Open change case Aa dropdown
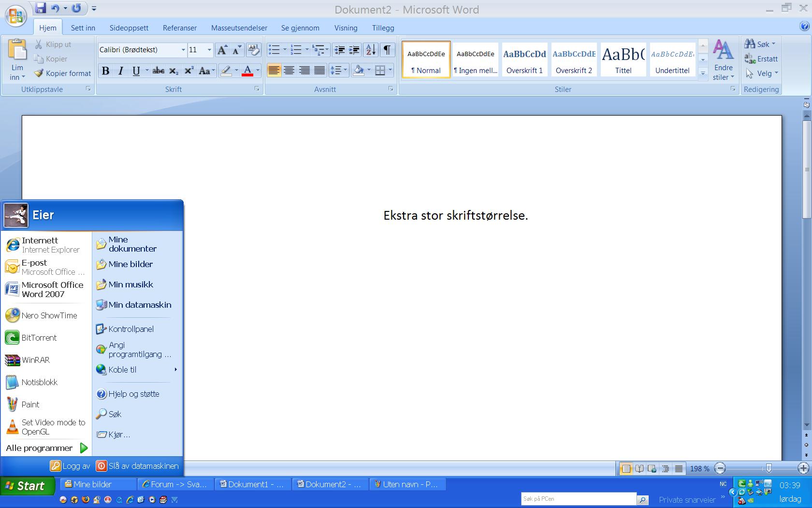The width and height of the screenshot is (812, 508). (206, 71)
